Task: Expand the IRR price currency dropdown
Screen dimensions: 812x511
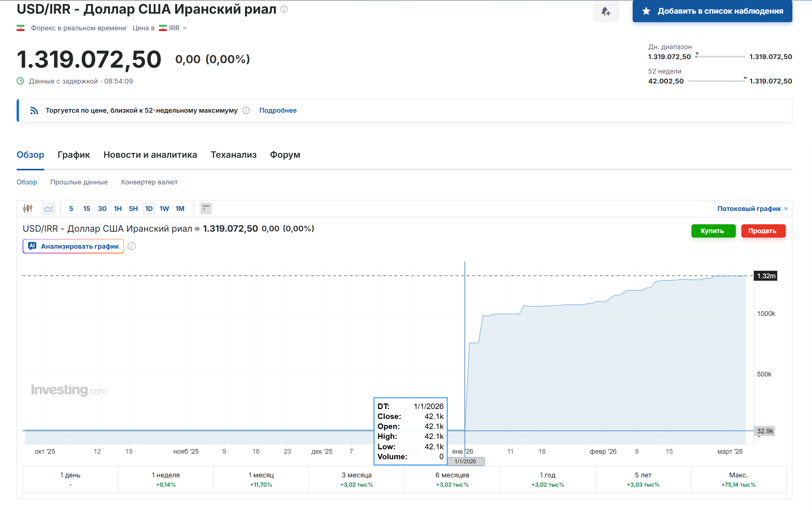Action: (x=185, y=28)
